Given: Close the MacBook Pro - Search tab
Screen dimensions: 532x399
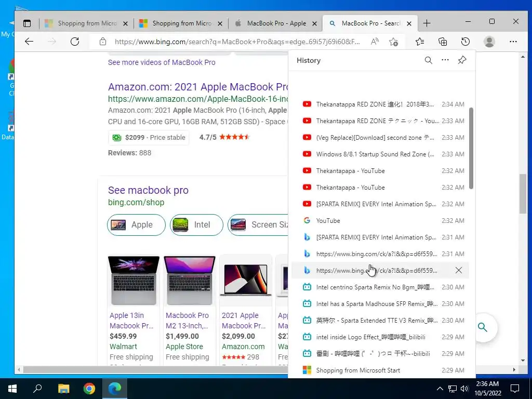Looking at the screenshot, I should (x=409, y=24).
